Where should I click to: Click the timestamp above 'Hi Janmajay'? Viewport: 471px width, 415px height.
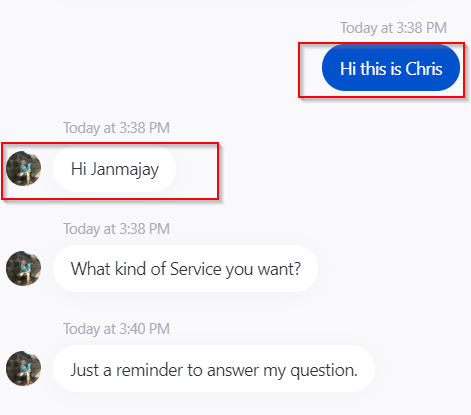pyautogui.click(x=116, y=128)
